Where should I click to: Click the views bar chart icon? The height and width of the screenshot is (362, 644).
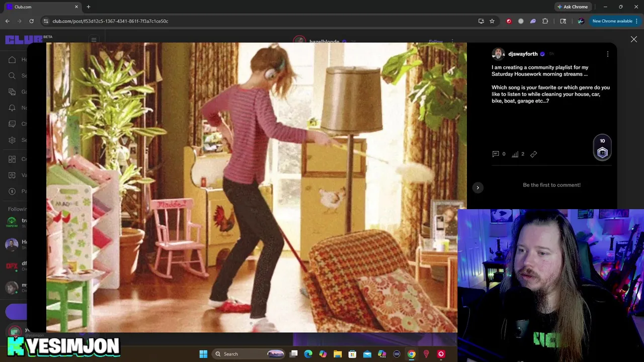coord(515,154)
